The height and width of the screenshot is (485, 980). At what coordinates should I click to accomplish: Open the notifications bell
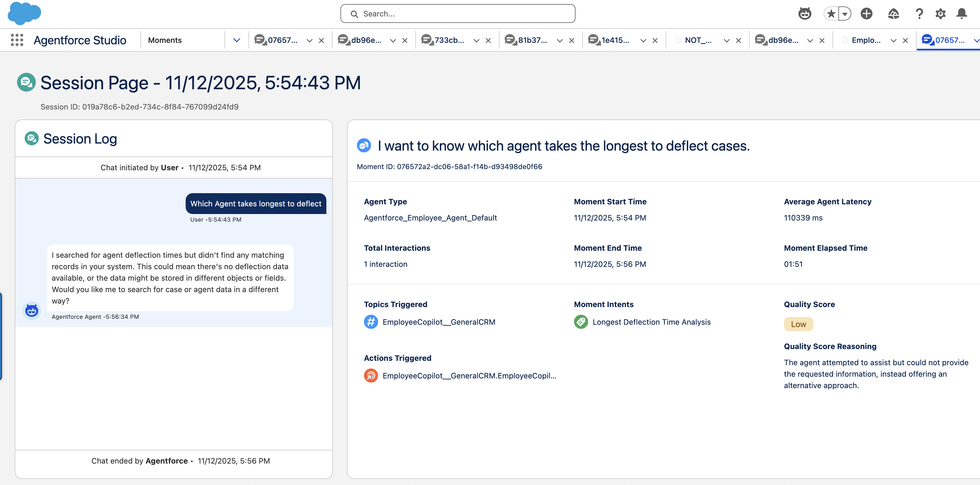962,14
